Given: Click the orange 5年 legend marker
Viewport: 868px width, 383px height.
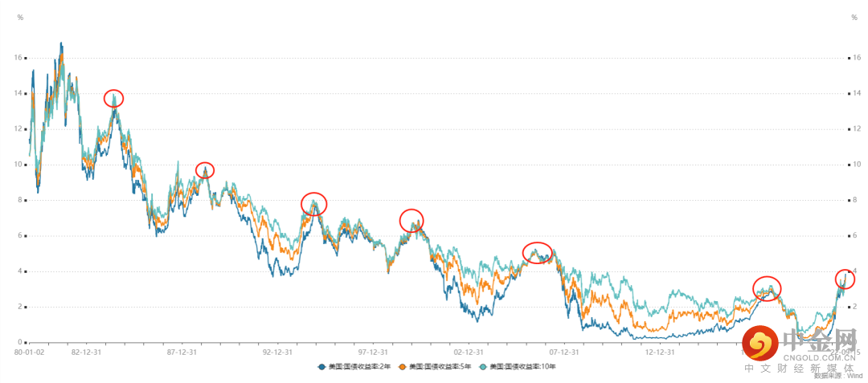Looking at the screenshot, I should pyautogui.click(x=402, y=367).
